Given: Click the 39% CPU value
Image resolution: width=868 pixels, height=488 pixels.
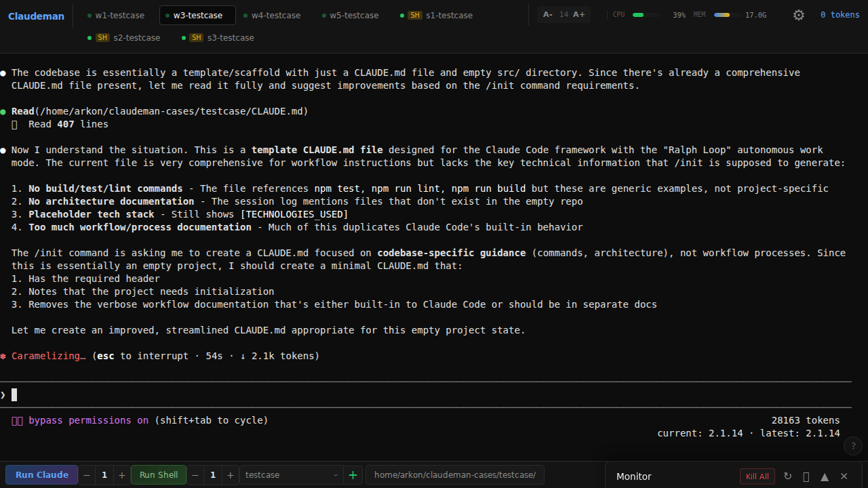Looking at the screenshot, I should [679, 15].
